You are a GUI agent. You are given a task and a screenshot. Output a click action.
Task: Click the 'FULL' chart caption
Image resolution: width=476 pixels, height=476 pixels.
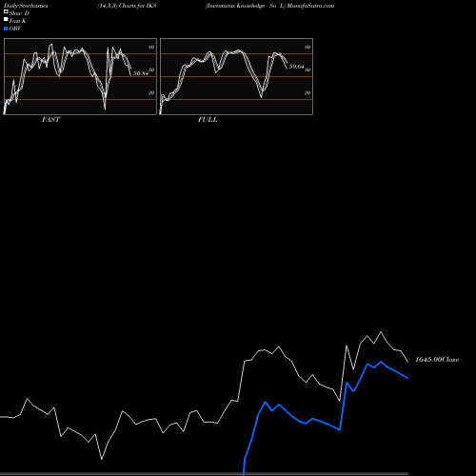208,120
